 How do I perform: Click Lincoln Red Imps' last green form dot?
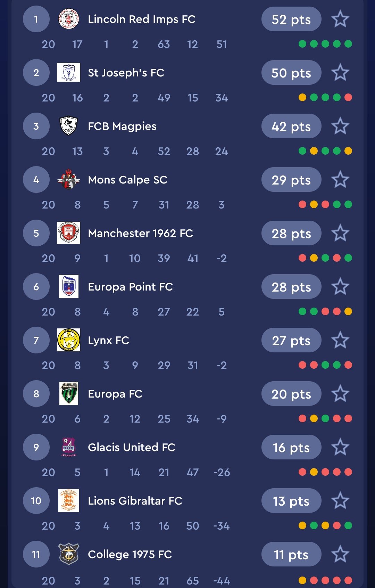coord(348,44)
